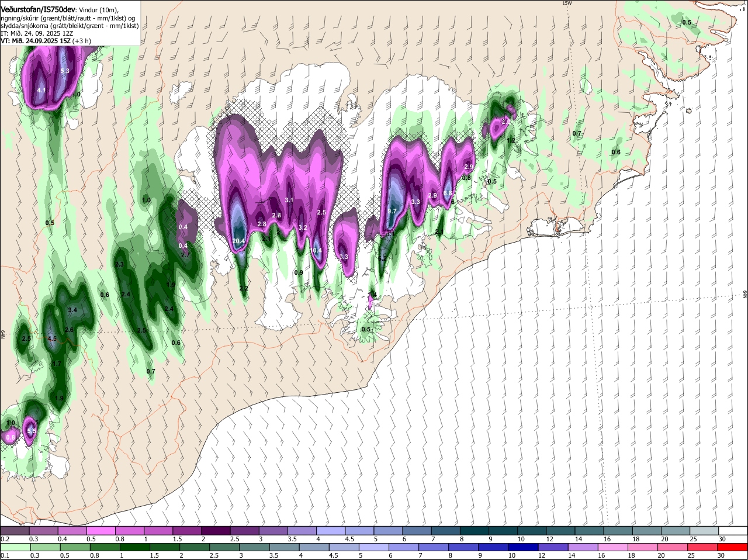Pick the dark purple 2 snow legend swatch

pos(215,531)
